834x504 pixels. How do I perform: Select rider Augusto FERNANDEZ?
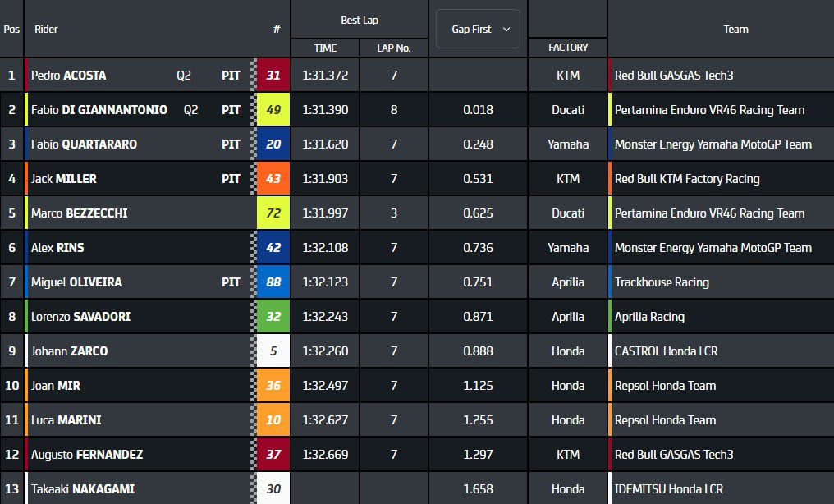point(87,455)
